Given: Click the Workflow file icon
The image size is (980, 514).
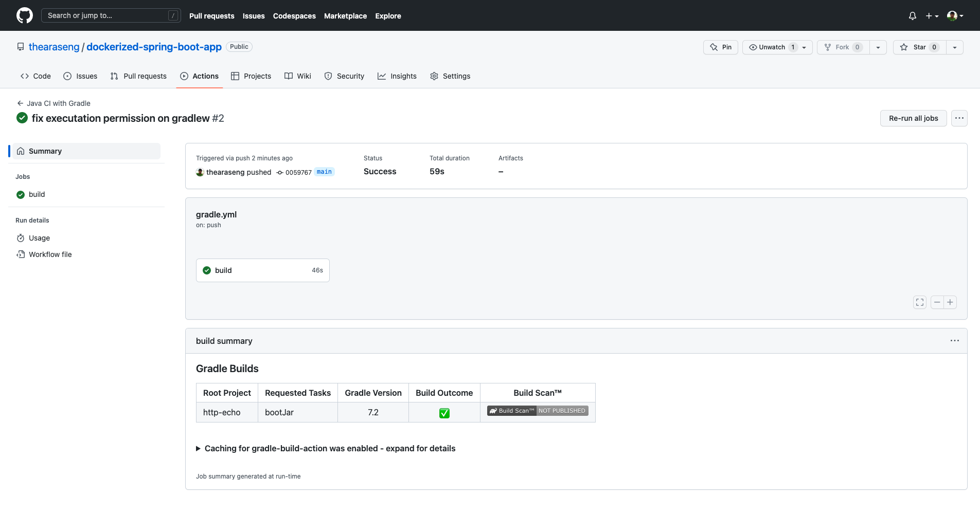Looking at the screenshot, I should (x=21, y=254).
